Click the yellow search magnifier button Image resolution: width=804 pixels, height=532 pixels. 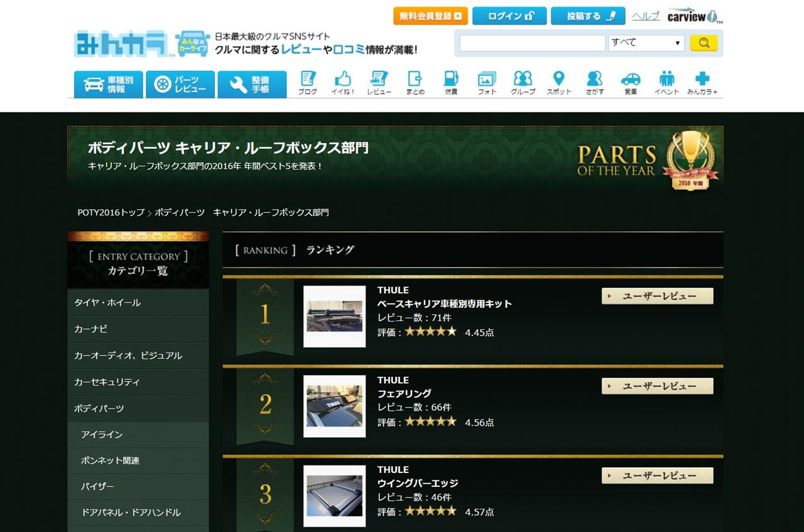pyautogui.click(x=704, y=43)
